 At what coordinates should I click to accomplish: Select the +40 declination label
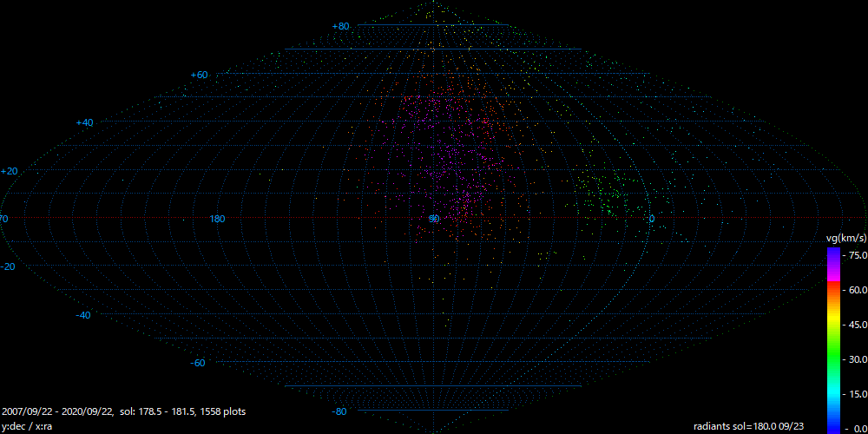84,123
